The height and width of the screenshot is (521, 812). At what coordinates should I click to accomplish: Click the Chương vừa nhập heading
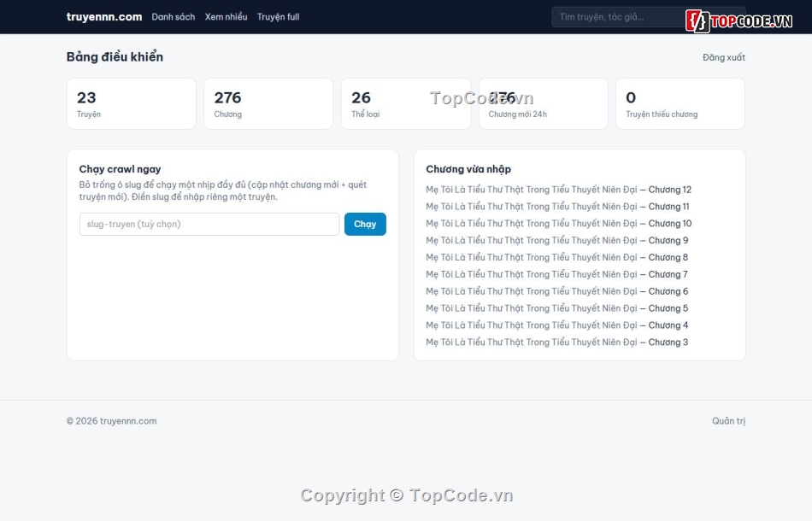click(x=468, y=169)
